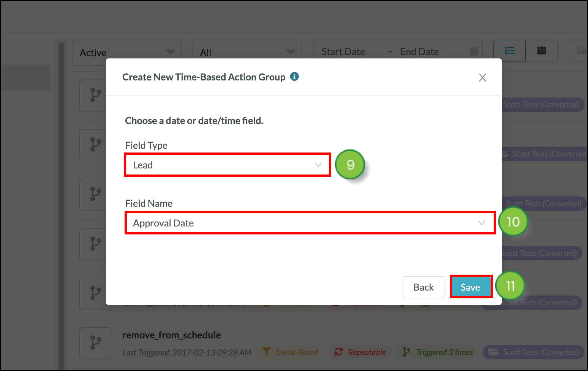Go back to the previous dialog step
The width and height of the screenshot is (588, 371).
423,287
